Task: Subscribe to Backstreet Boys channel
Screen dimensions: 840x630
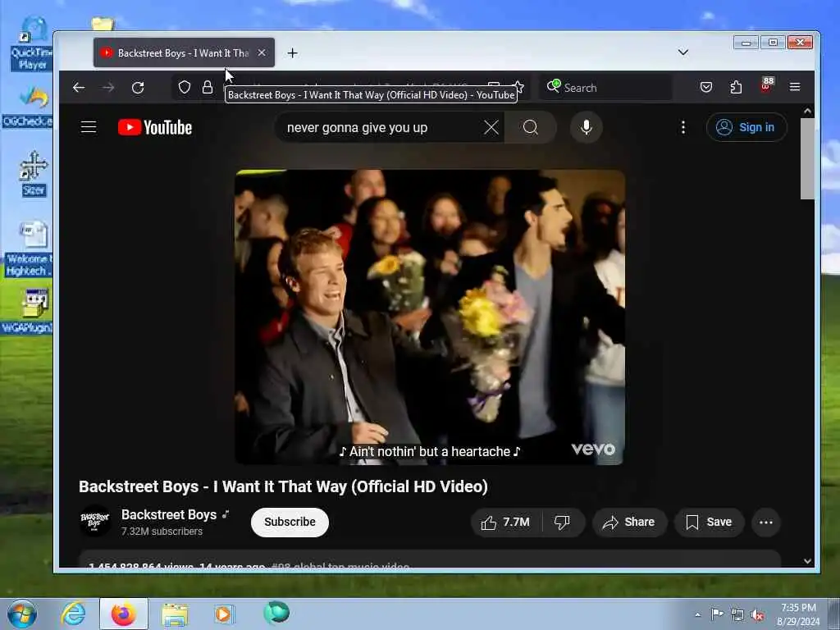Action: (290, 522)
